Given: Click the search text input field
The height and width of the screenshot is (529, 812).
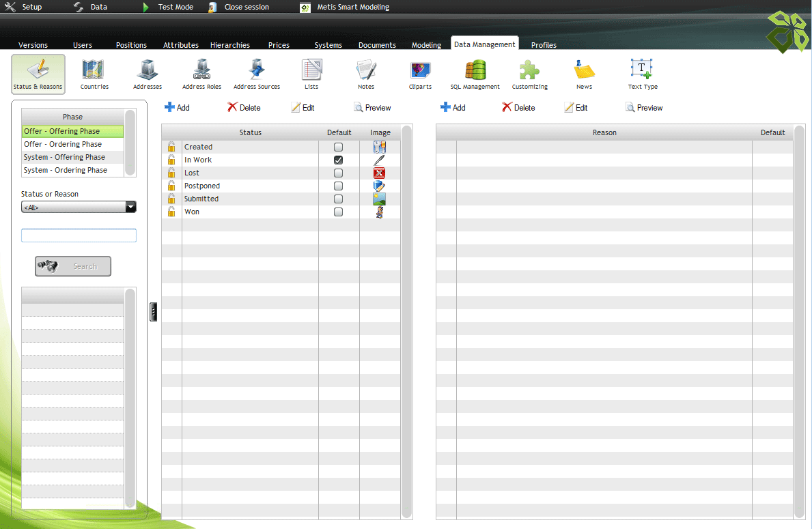Looking at the screenshot, I should 79,235.
